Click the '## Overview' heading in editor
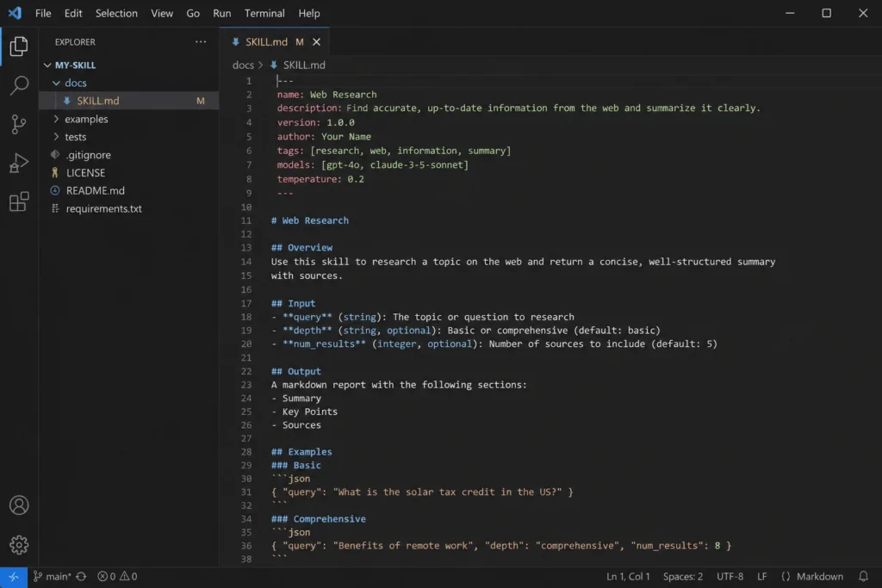882x588 pixels. [x=301, y=248]
